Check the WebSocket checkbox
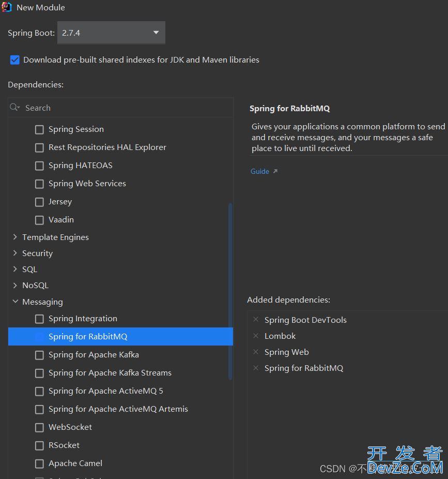This screenshot has width=448, height=479. pos(39,427)
